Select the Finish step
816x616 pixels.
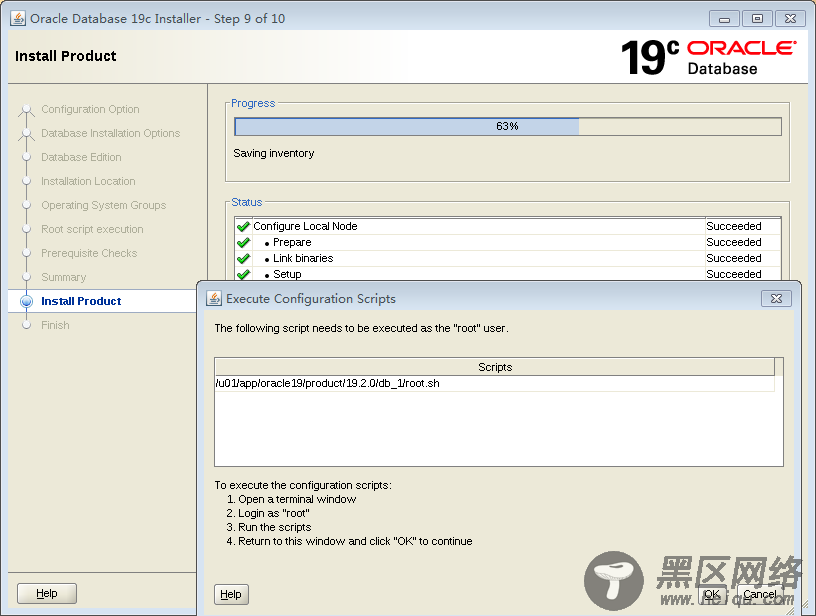[x=55, y=325]
